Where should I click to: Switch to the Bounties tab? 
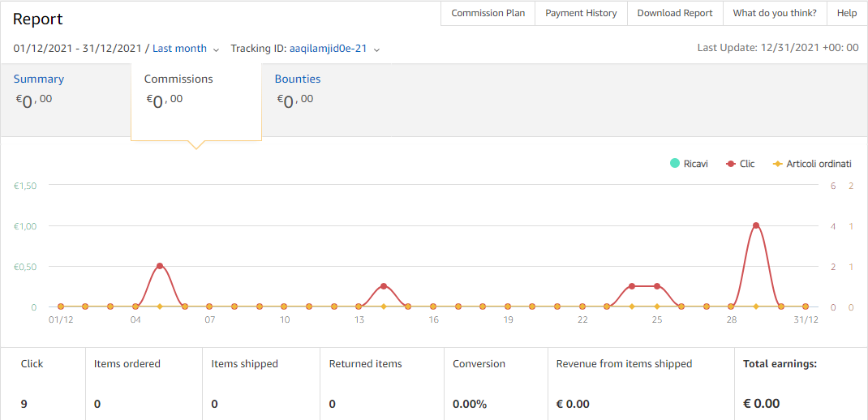(297, 79)
